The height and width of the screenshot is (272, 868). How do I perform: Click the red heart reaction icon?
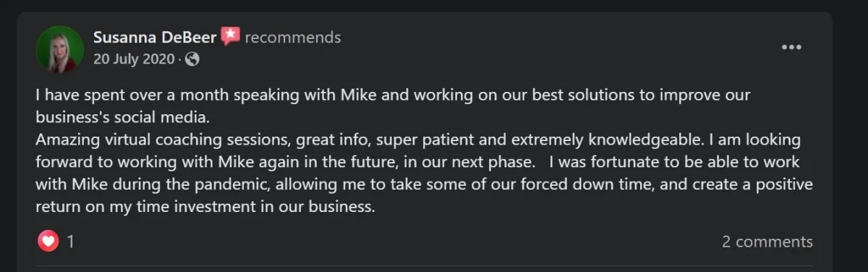[x=48, y=242]
